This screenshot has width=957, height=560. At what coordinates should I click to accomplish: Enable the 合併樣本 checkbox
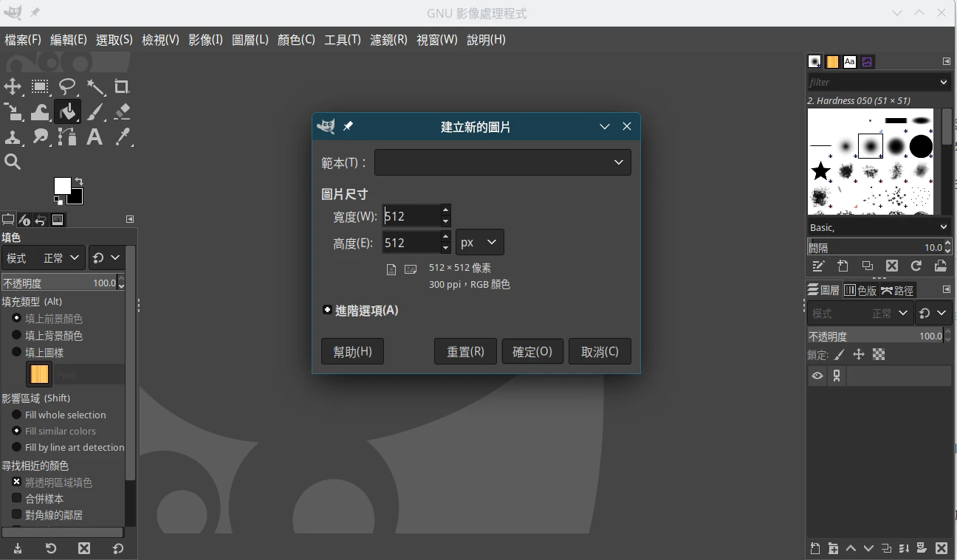(x=17, y=499)
